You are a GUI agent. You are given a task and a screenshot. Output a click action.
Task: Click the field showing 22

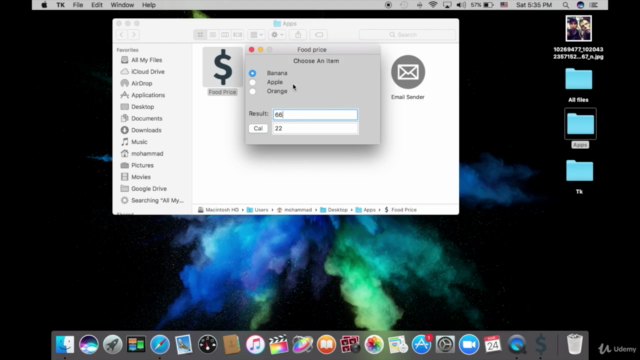tap(315, 128)
